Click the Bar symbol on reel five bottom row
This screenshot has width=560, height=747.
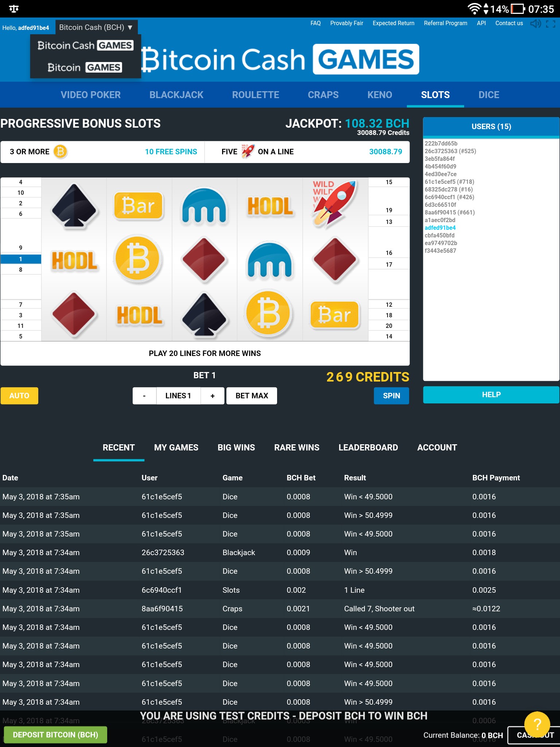(335, 314)
